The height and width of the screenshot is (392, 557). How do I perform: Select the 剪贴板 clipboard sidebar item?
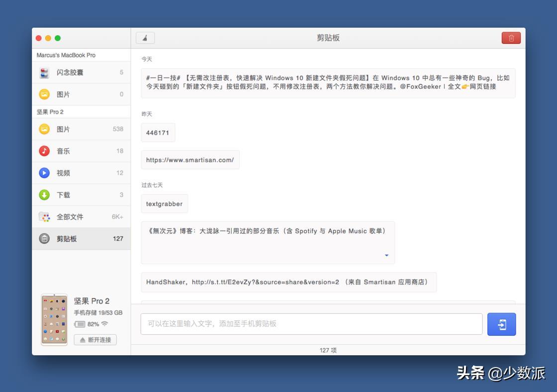(x=81, y=239)
